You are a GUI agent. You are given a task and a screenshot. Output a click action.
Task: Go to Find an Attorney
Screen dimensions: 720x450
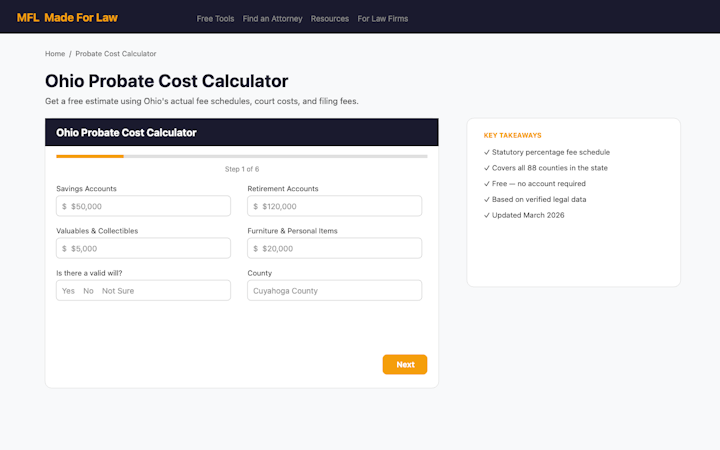coord(272,19)
